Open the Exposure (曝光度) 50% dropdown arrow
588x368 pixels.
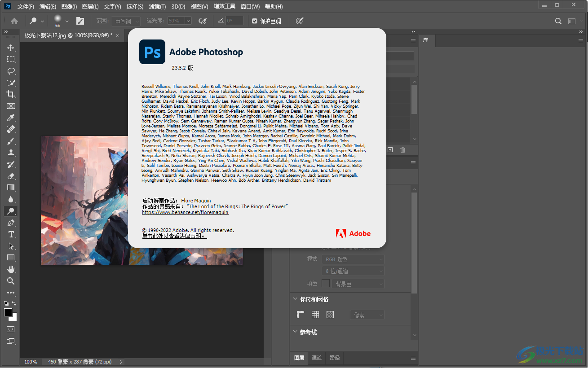click(188, 21)
